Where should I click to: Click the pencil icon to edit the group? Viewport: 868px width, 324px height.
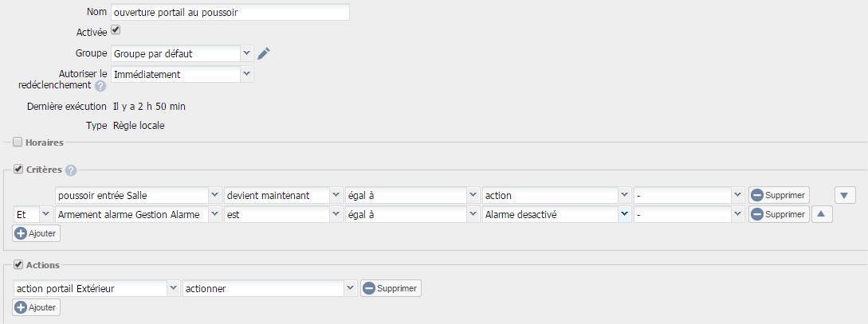264,53
